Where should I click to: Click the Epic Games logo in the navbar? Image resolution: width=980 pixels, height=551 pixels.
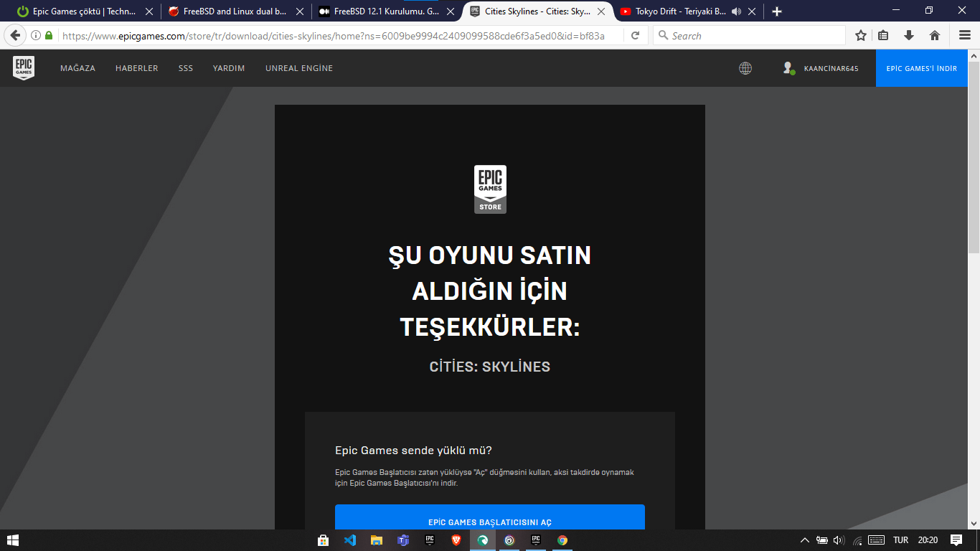click(24, 68)
